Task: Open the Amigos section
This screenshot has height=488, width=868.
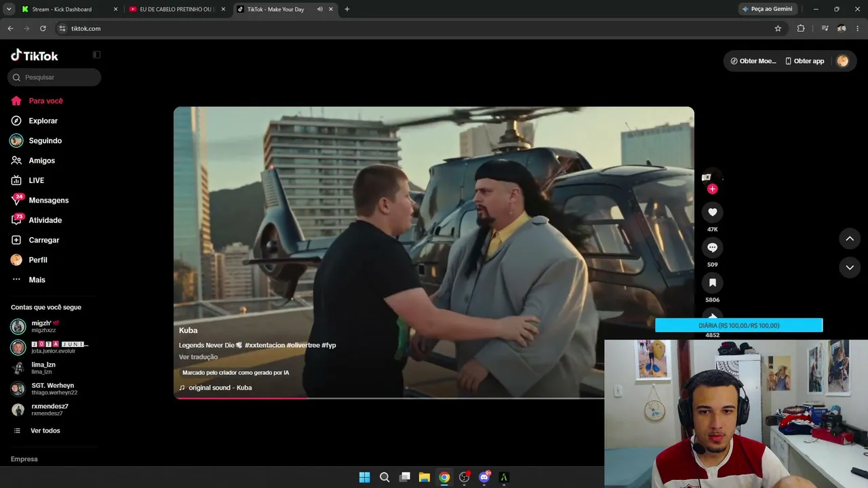Action: pyautogui.click(x=41, y=161)
